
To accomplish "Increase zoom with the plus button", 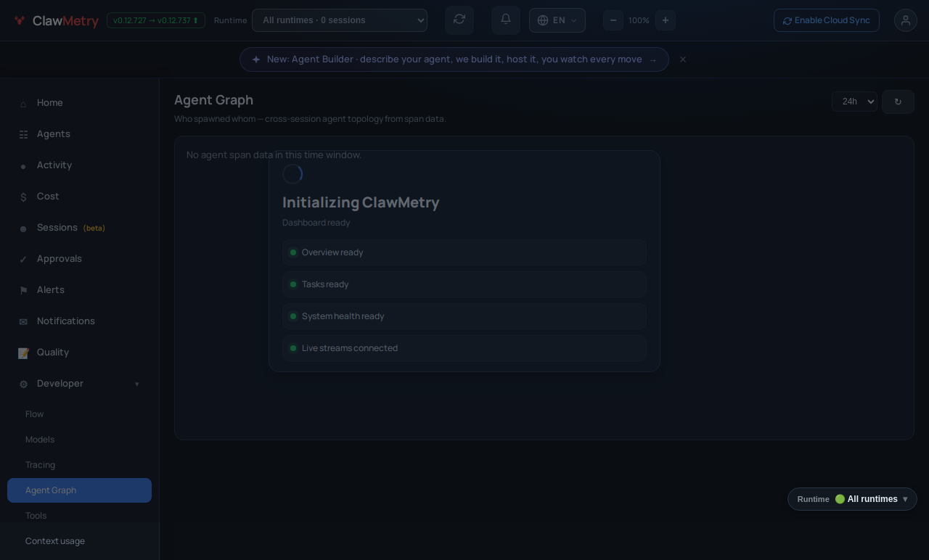I will [x=666, y=20].
